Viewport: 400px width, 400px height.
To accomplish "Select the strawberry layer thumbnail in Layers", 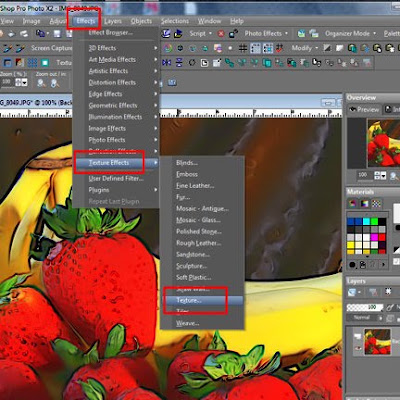I will 377,342.
